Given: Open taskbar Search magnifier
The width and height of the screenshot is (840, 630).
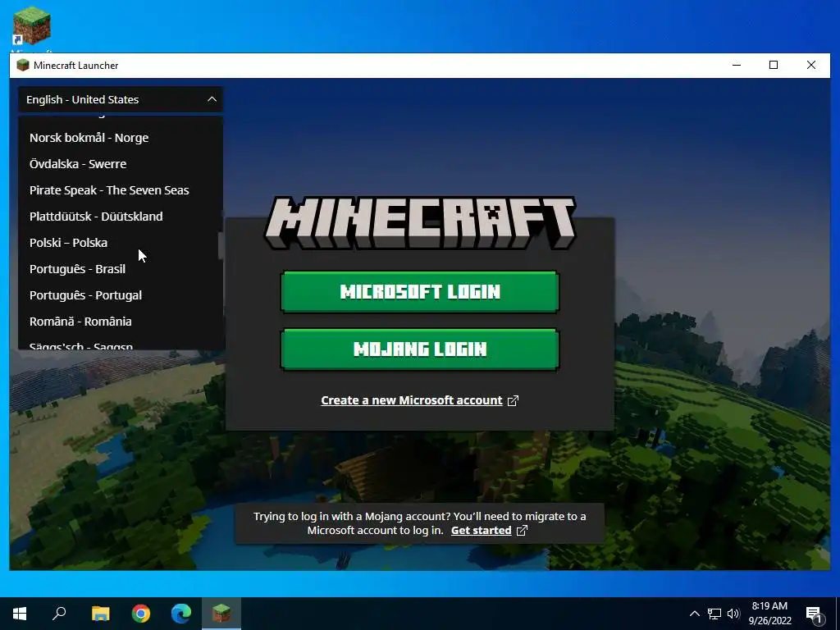Looking at the screenshot, I should tap(59, 614).
